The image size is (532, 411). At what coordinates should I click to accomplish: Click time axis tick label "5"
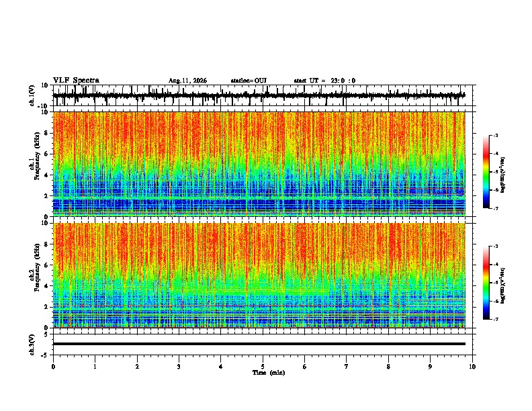pyautogui.click(x=263, y=367)
